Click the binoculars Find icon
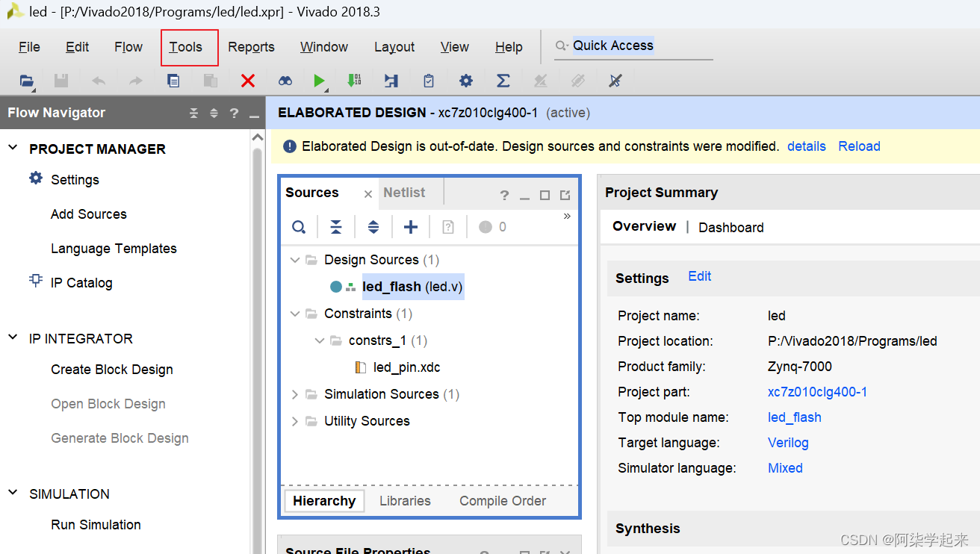Image resolution: width=980 pixels, height=554 pixels. coord(285,81)
